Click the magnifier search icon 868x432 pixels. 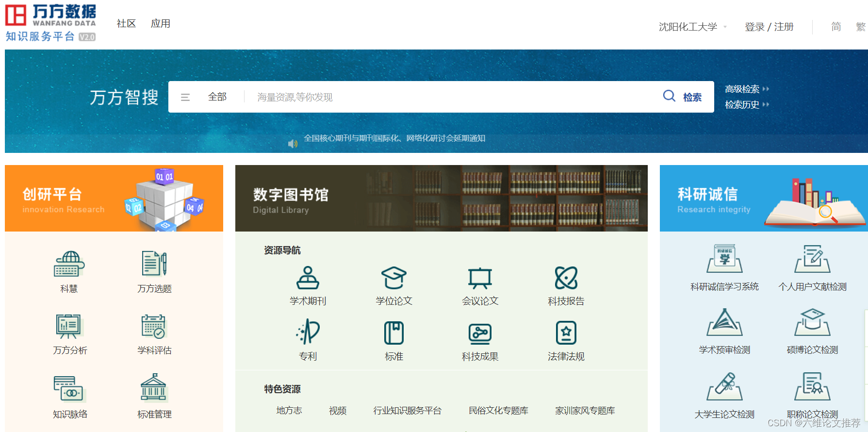pos(669,96)
